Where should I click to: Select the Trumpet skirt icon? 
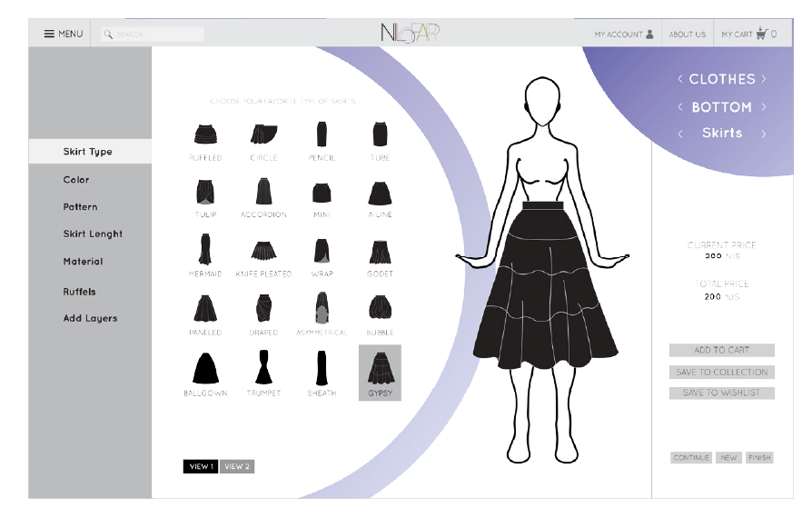[x=263, y=367]
